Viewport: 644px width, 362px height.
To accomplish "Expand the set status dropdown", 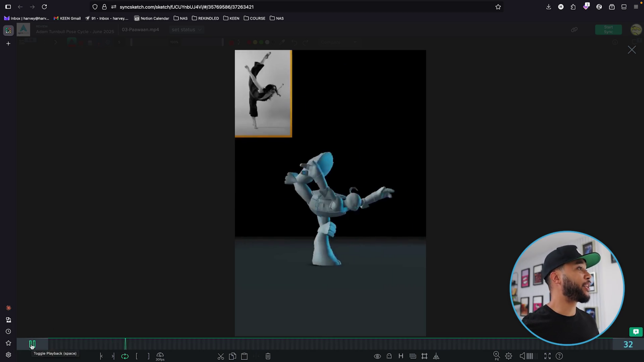I will click(x=187, y=29).
